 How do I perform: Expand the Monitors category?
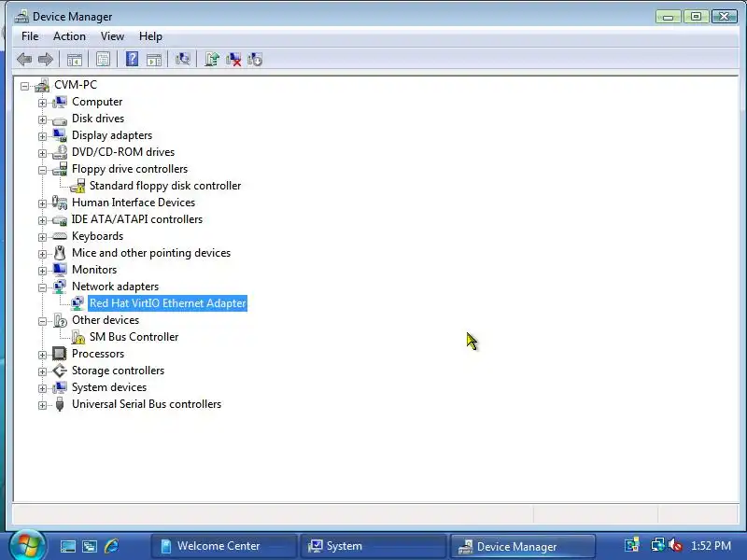pos(42,271)
